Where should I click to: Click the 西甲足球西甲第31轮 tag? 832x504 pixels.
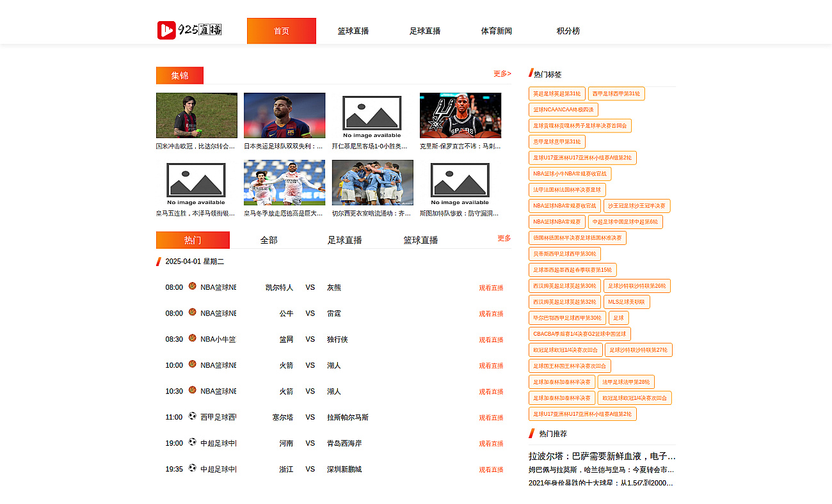[616, 93]
